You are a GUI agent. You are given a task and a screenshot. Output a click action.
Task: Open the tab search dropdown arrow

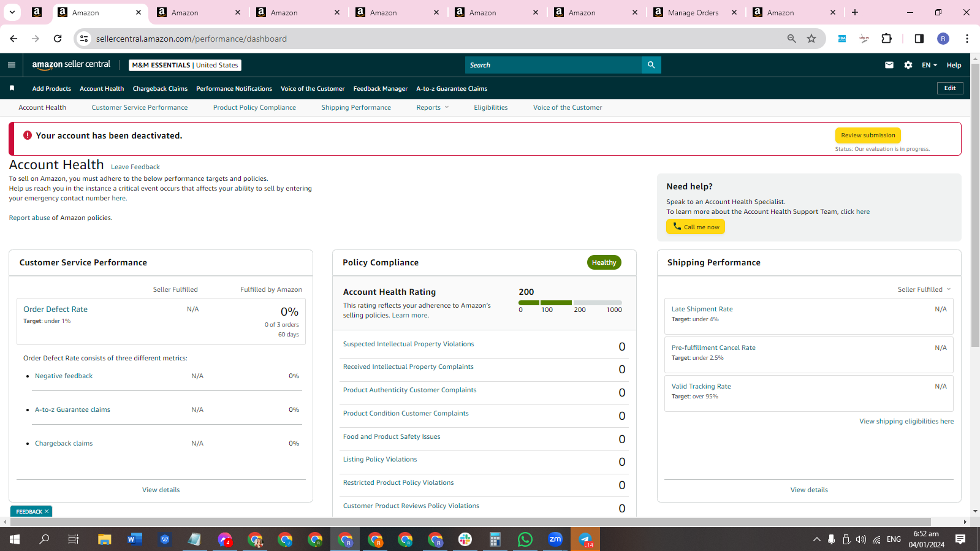point(12,12)
